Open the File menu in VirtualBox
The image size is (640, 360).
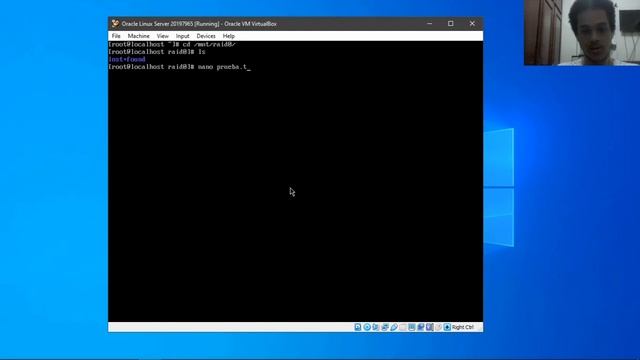tap(116, 36)
